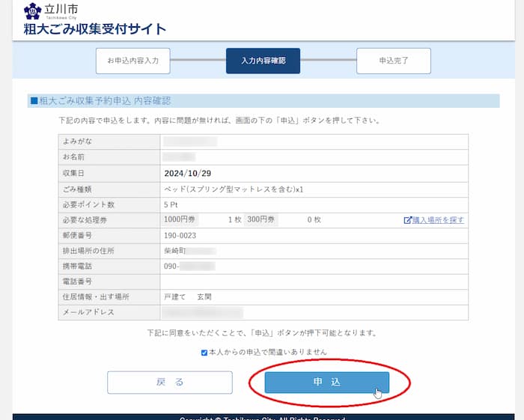
Task: Click the postal code 190-0023
Action: tap(181, 235)
